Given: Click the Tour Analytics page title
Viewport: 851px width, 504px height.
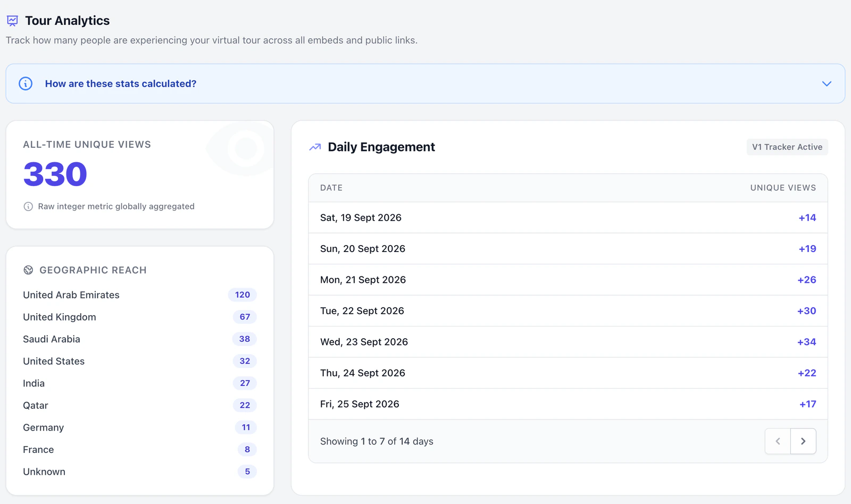Looking at the screenshot, I should tap(68, 21).
